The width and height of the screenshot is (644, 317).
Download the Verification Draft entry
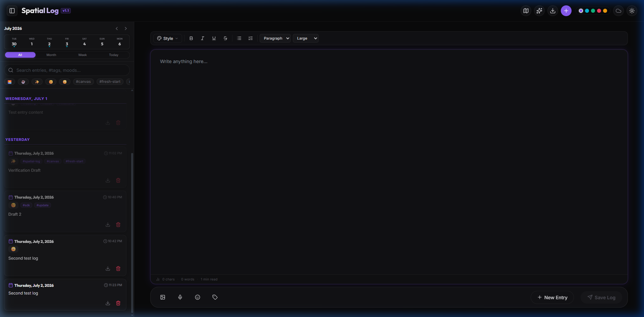pyautogui.click(x=108, y=180)
